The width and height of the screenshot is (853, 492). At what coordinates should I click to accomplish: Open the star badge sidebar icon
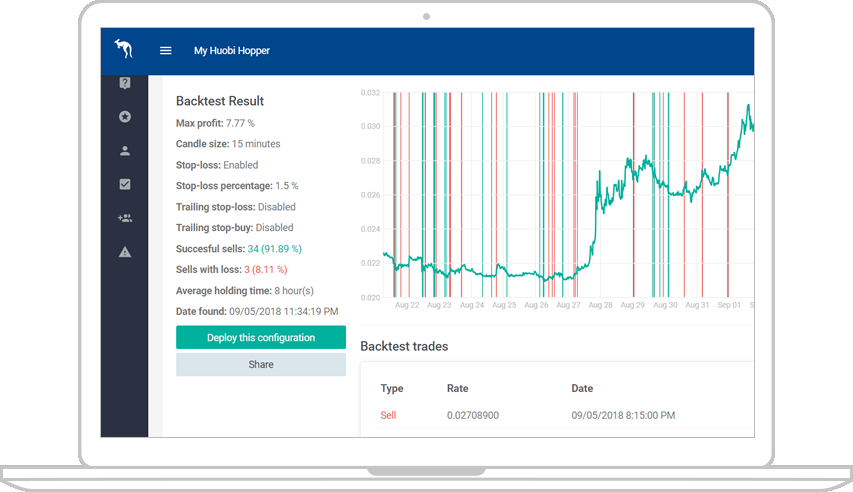(x=125, y=116)
